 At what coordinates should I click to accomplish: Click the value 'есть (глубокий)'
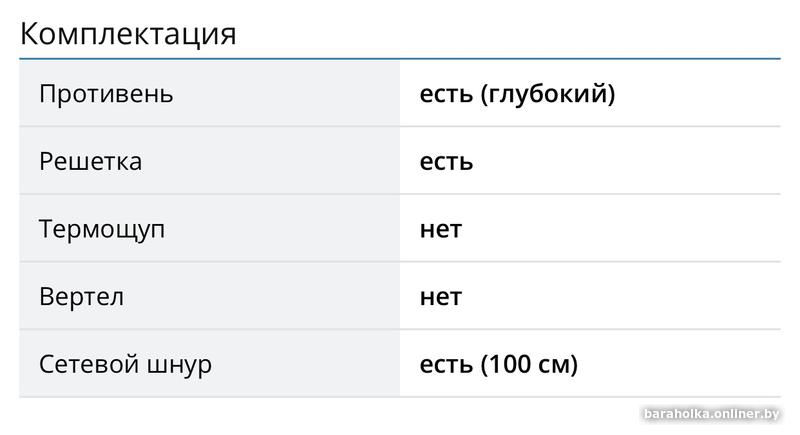(517, 94)
